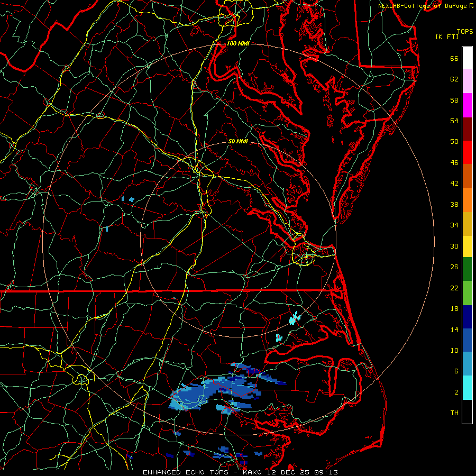Click the dark orange band between 46 and 42
476x476 pixels.
click(x=467, y=176)
